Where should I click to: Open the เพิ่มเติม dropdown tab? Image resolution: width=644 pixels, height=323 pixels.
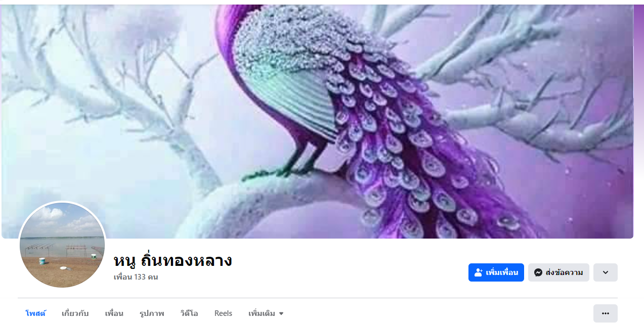[x=266, y=313]
